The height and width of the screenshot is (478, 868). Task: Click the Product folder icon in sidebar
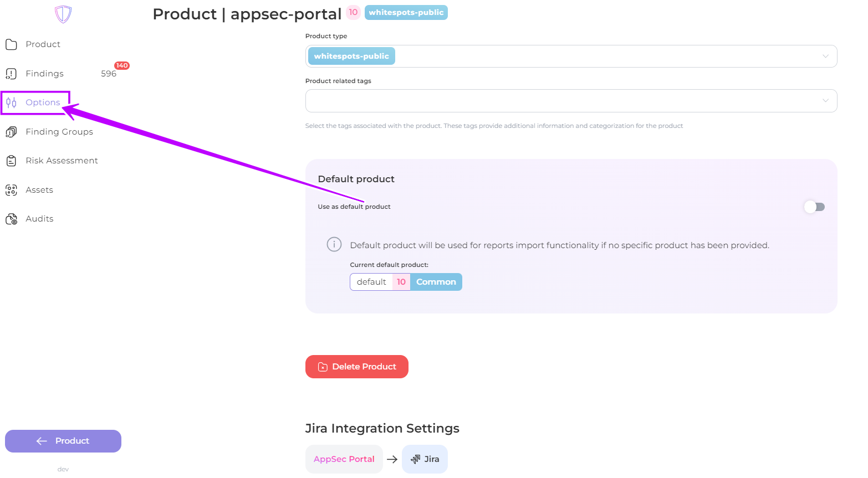(x=11, y=44)
